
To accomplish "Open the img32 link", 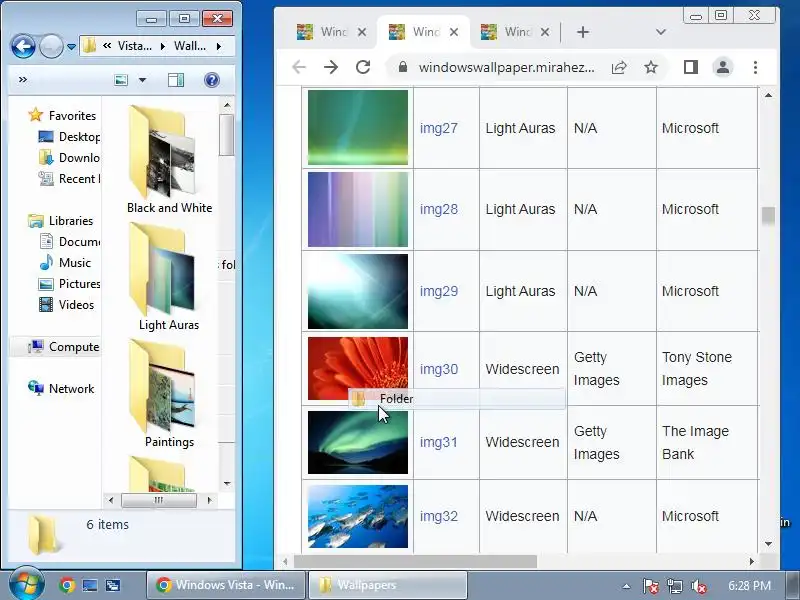I will point(439,516).
